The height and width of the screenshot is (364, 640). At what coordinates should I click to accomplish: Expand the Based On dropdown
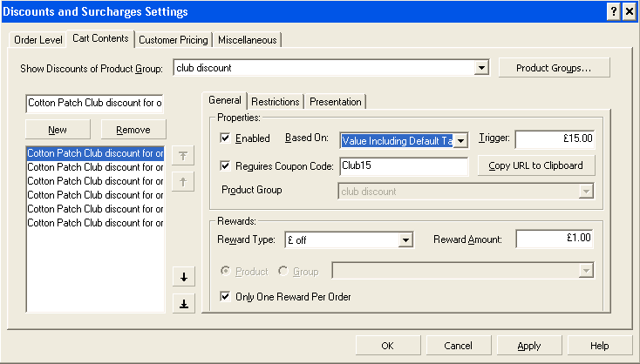[x=461, y=139]
